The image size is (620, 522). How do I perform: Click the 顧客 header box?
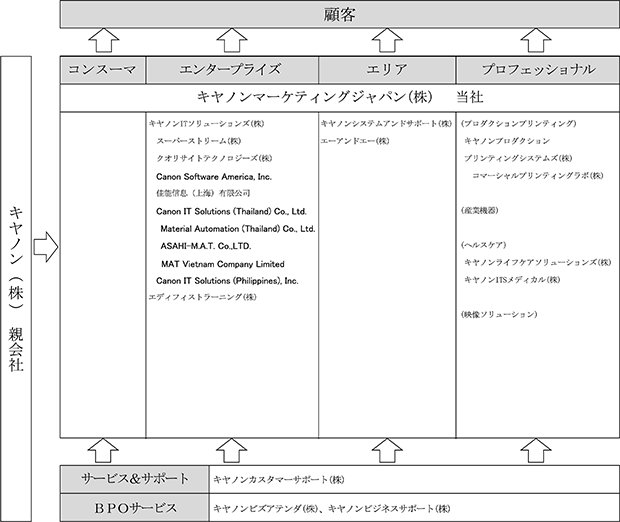[340, 14]
